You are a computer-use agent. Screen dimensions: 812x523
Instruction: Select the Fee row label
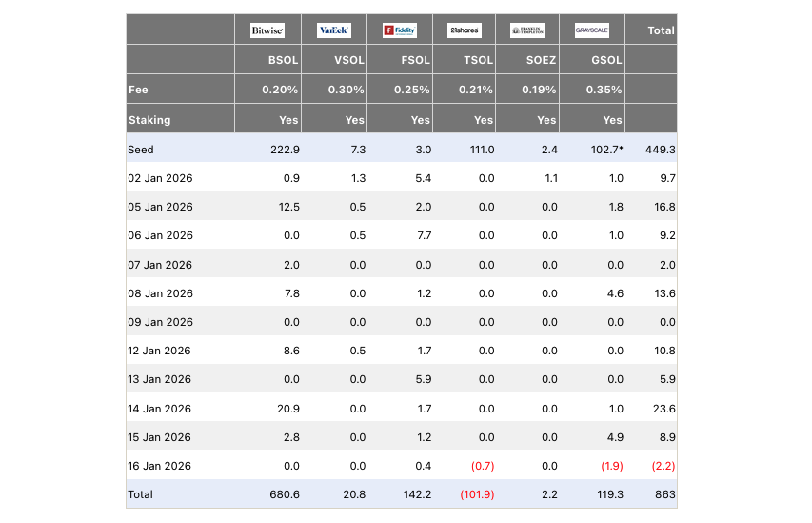[x=138, y=90]
